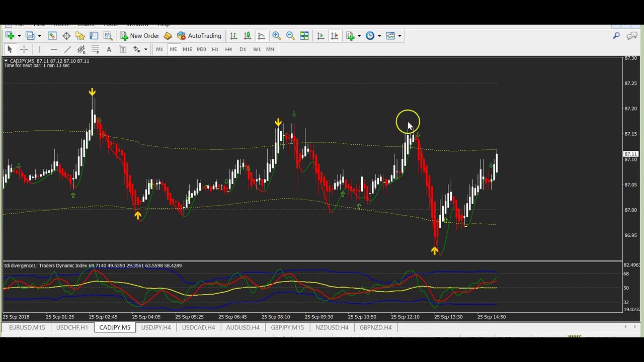Select the text 'A' drawing tool

click(109, 49)
